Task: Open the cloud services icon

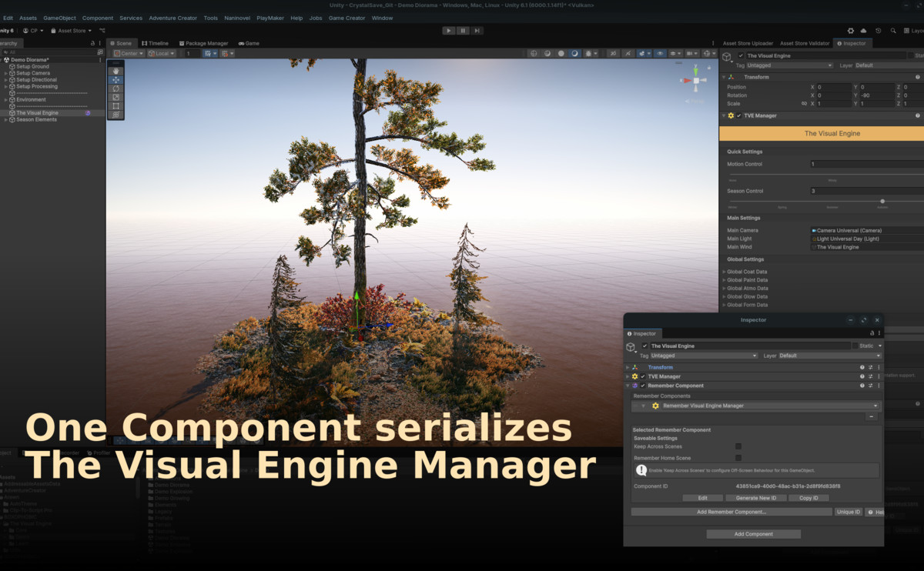Action: [864, 31]
